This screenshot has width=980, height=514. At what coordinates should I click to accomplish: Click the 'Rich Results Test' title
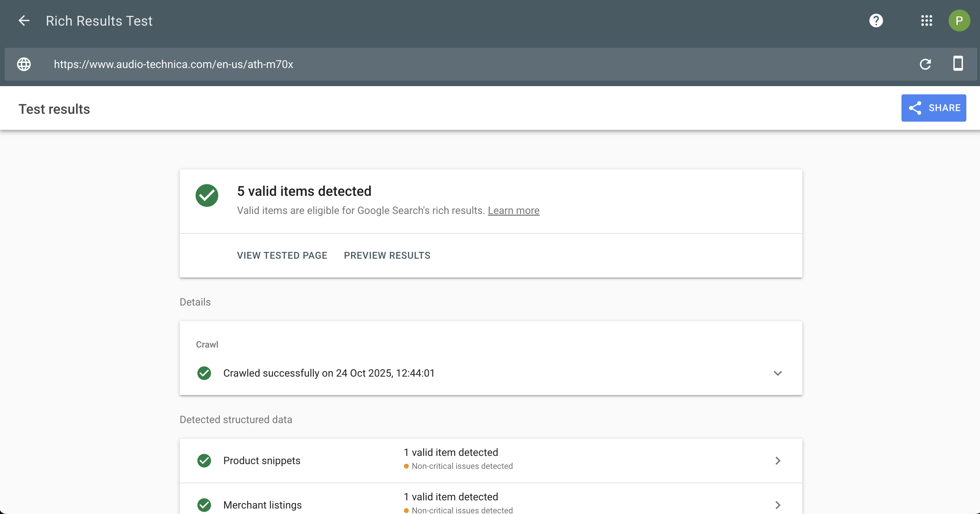(x=99, y=21)
